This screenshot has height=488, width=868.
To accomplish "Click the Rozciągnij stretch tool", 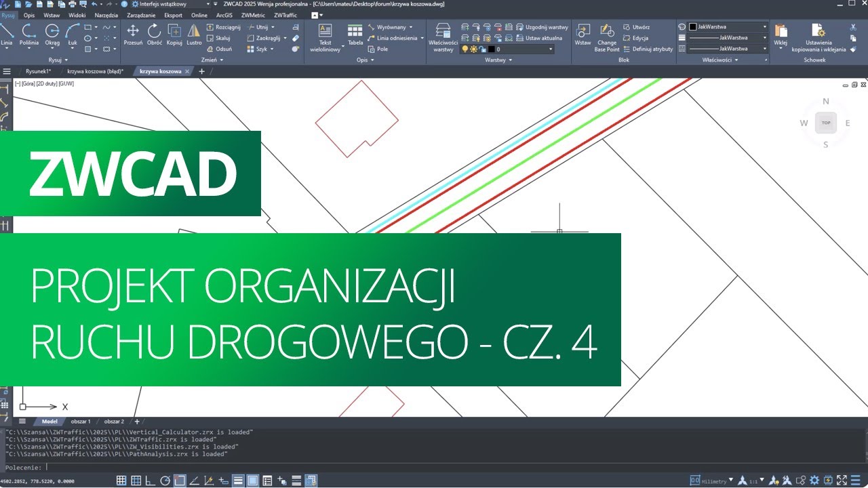I will pyautogui.click(x=223, y=27).
